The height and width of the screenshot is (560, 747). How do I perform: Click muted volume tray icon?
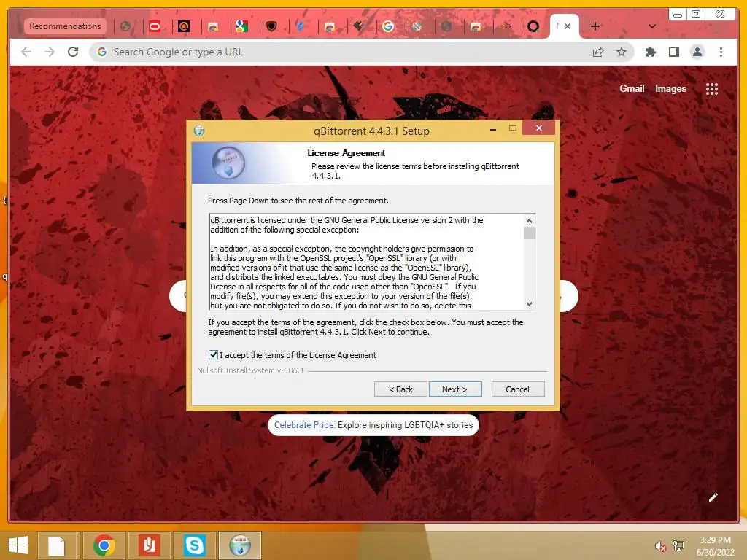[660, 546]
